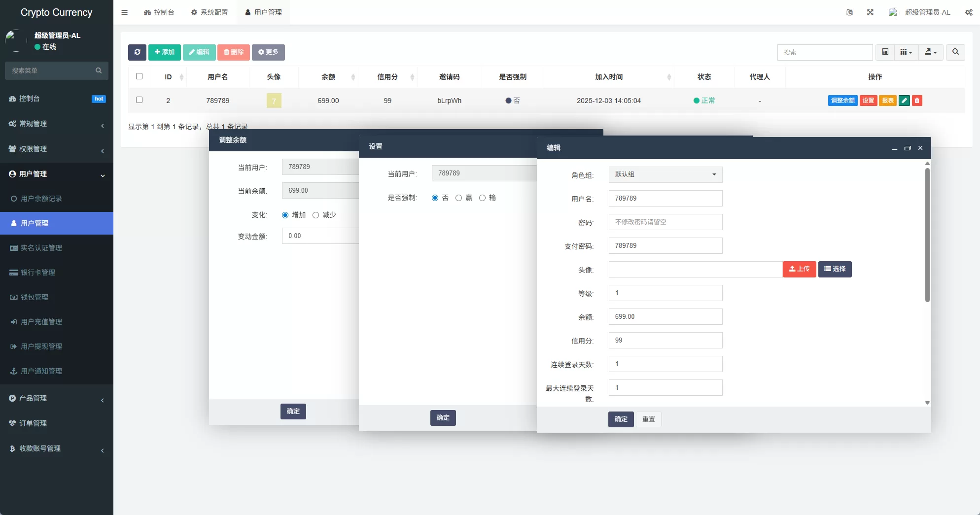Open the 默认组 role group dropdown

(665, 174)
